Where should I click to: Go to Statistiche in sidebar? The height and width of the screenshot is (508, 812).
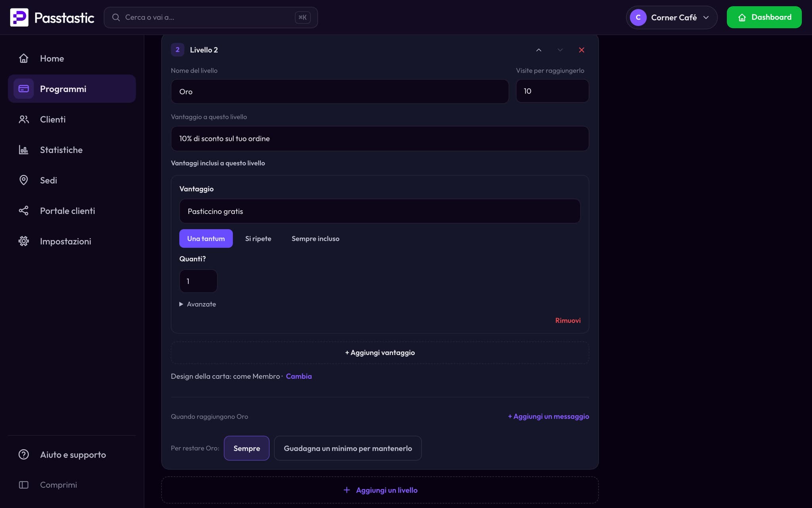pyautogui.click(x=72, y=150)
